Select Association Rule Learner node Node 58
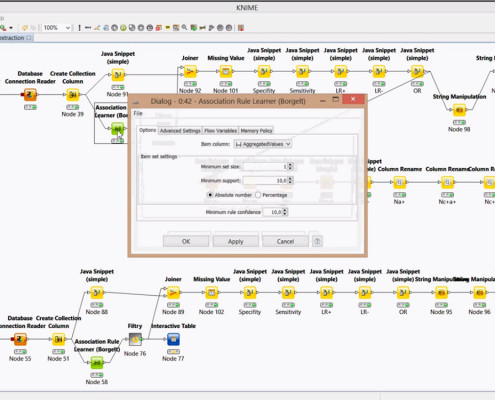The image size is (495, 400). pos(97,363)
